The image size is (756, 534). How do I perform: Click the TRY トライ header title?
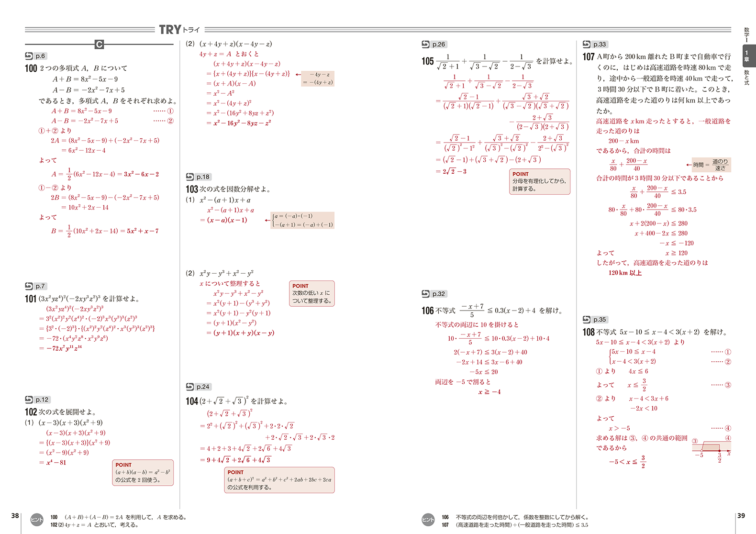(179, 30)
